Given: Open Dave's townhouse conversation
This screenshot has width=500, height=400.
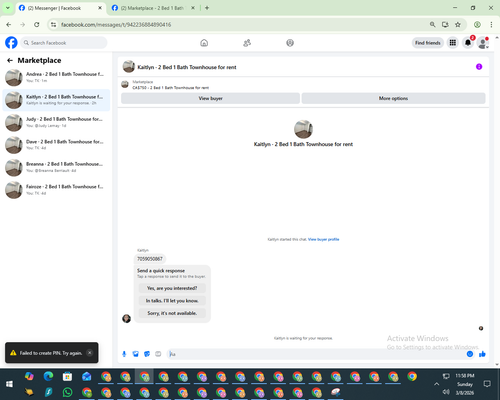Looking at the screenshot, I should [x=56, y=145].
